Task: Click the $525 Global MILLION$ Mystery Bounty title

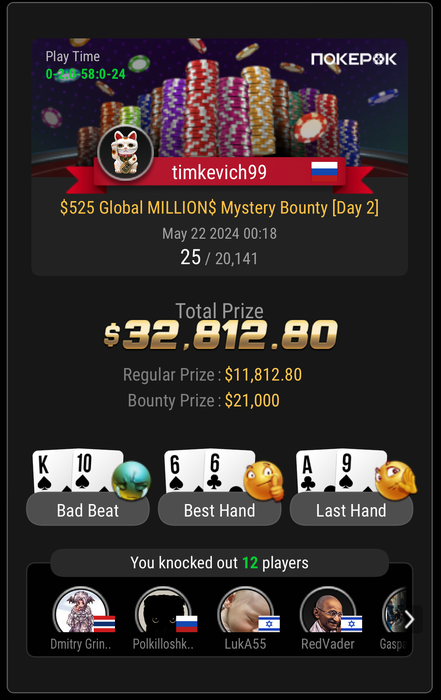Action: [x=219, y=208]
